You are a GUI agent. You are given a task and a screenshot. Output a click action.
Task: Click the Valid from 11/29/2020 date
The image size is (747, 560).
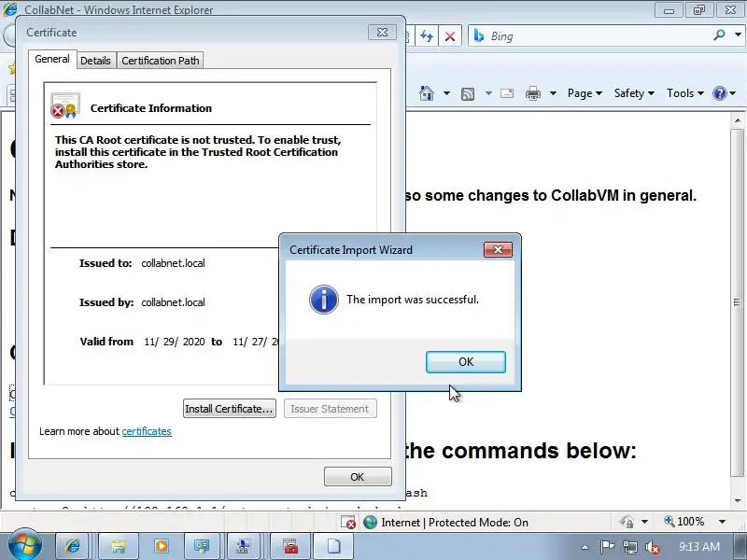pyautogui.click(x=175, y=342)
